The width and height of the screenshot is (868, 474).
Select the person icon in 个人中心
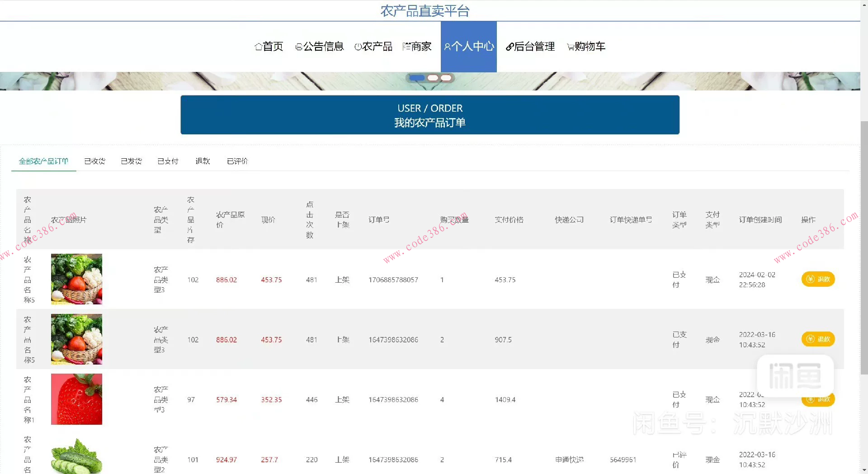[447, 46]
